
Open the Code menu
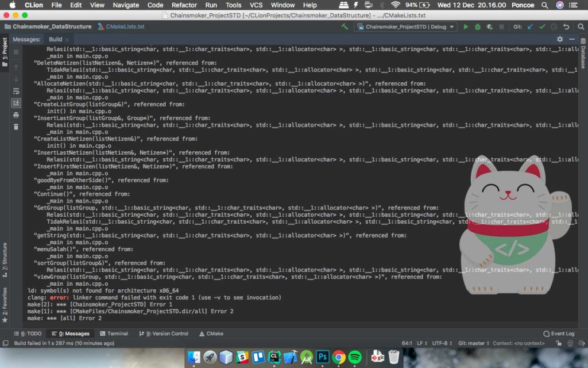pos(155,5)
